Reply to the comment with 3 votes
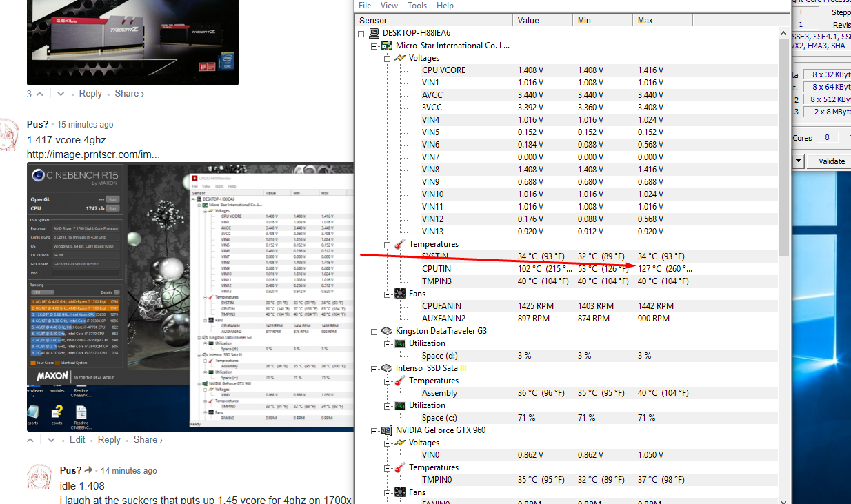Screen dimensions: 851x504 [90, 94]
